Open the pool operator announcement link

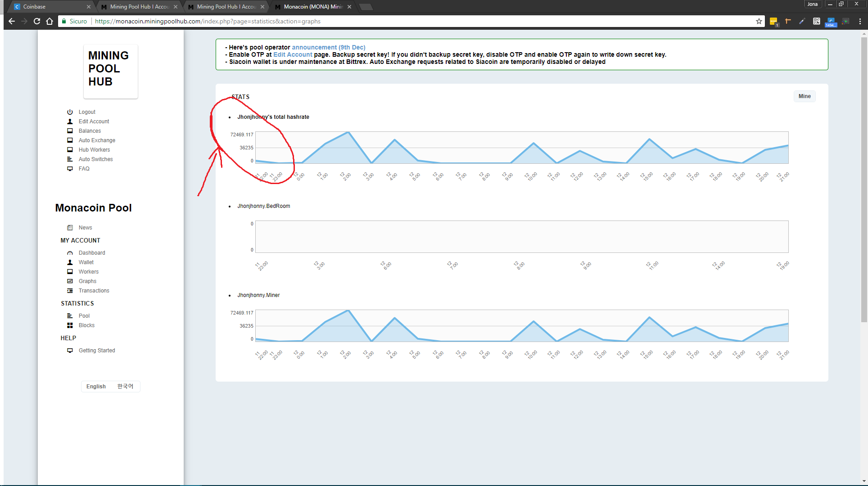click(328, 47)
